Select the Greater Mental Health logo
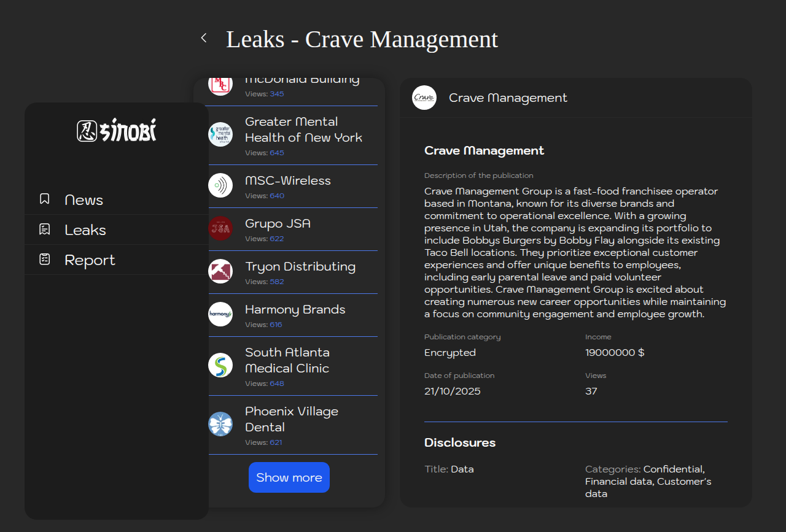 pyautogui.click(x=220, y=134)
